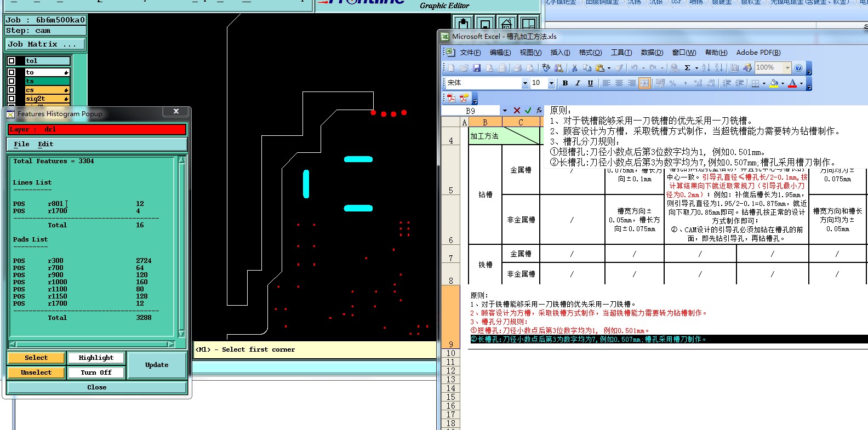This screenshot has height=430, width=868.
Task: Click the Close button in histogram popup
Action: tap(97, 387)
